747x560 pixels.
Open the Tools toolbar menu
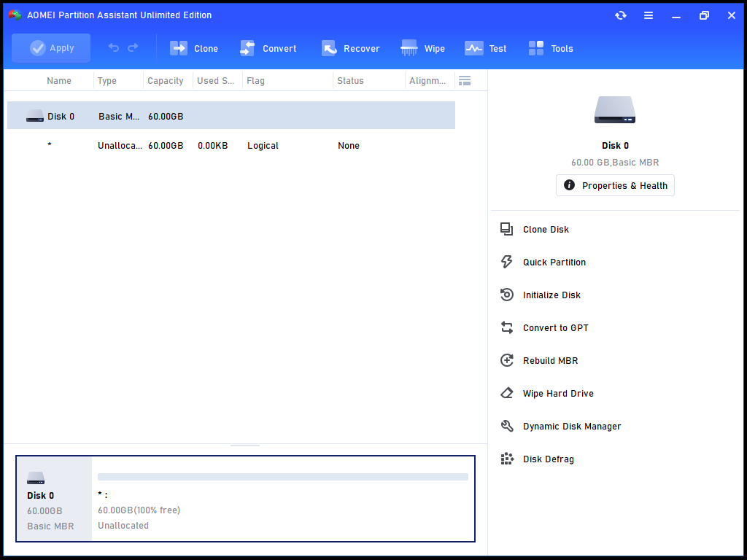click(551, 49)
